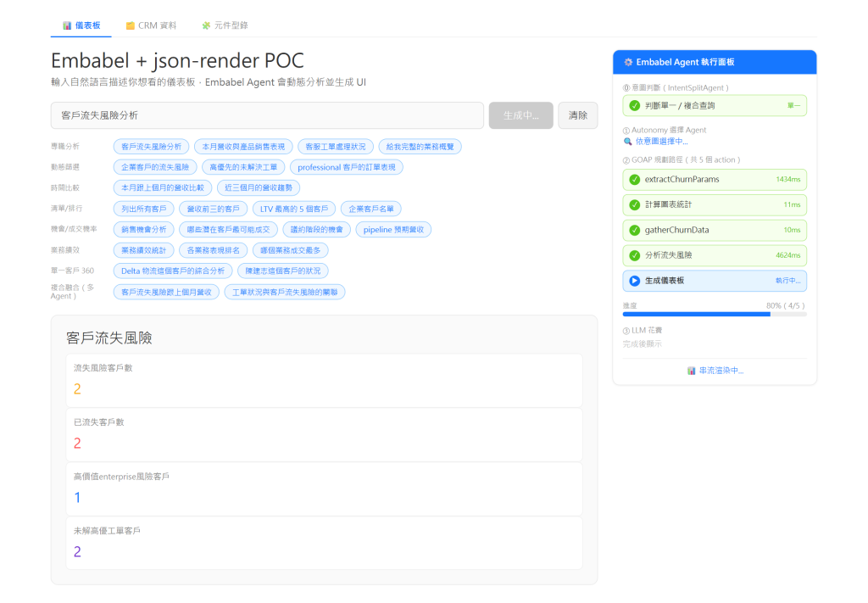Image resolution: width=868 pixels, height=603 pixels.
Task: Click the 營收前三的客戶 chip
Action: tap(213, 209)
